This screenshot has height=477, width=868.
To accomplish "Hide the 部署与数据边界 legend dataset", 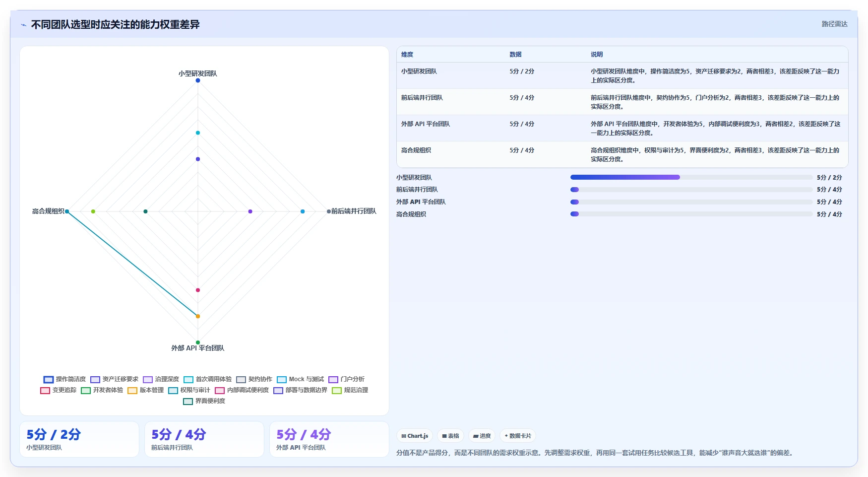I will [300, 390].
